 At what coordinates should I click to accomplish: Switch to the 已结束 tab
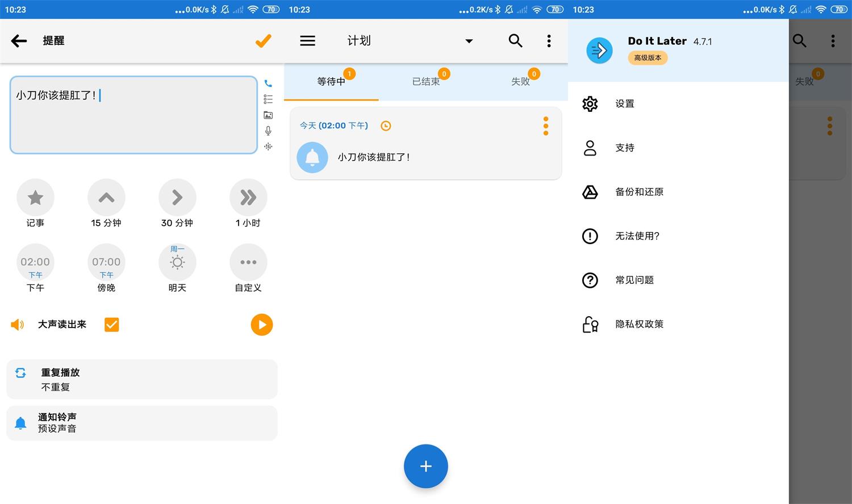[x=426, y=81]
